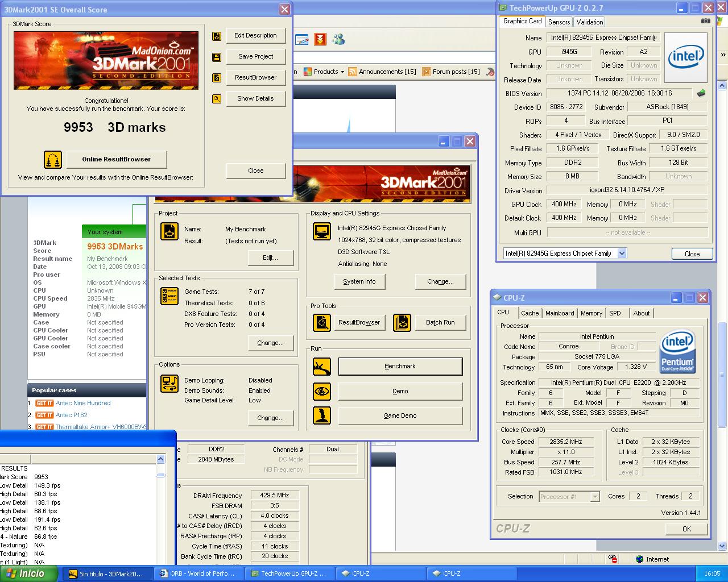Click Change... under Display and CPU Settings
The image size is (728, 582).
tap(441, 281)
